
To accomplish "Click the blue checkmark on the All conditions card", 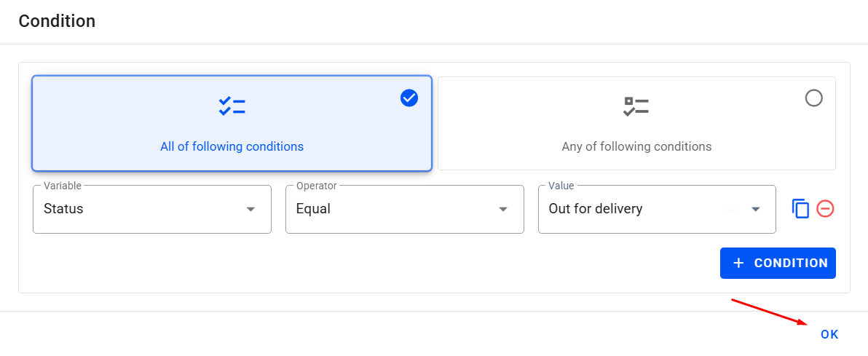I will point(409,98).
